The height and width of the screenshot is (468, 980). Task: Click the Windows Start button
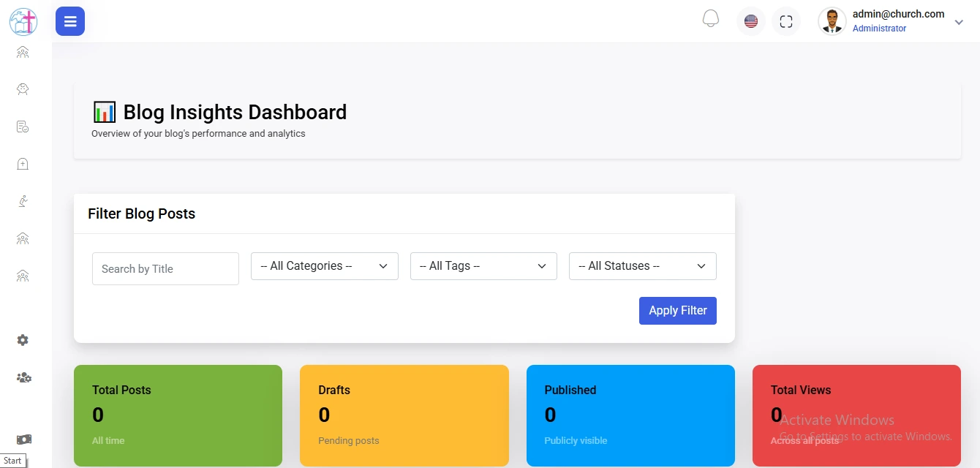point(12,461)
